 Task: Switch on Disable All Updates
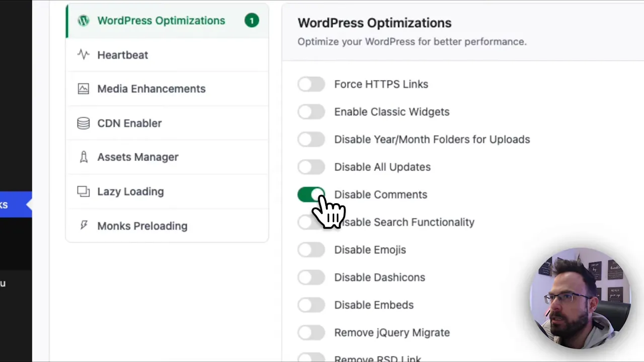[311, 167]
